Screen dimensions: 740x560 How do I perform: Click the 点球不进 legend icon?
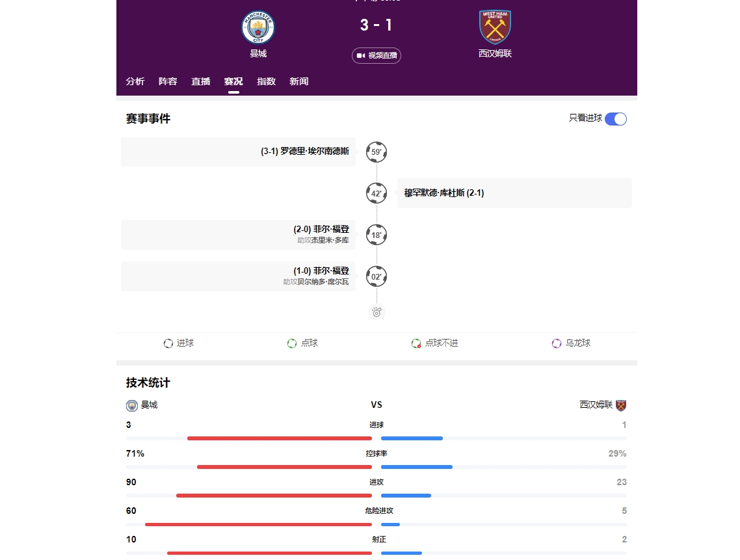coord(416,343)
